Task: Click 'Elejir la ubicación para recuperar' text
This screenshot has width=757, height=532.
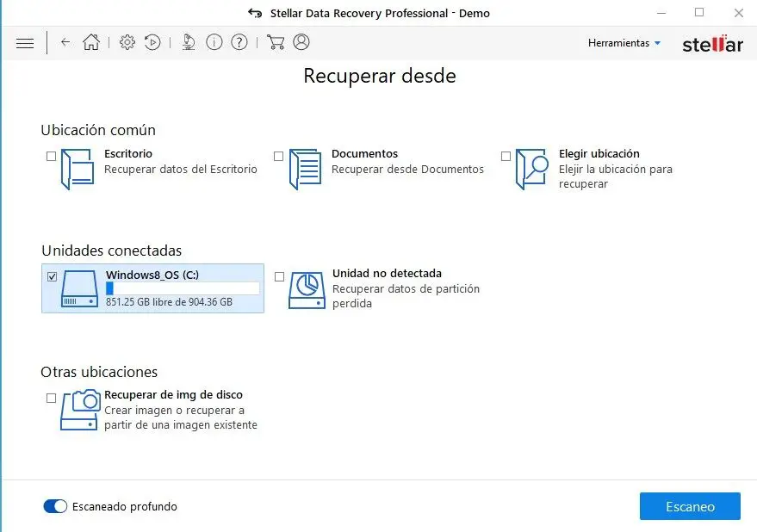Action: 616,176
